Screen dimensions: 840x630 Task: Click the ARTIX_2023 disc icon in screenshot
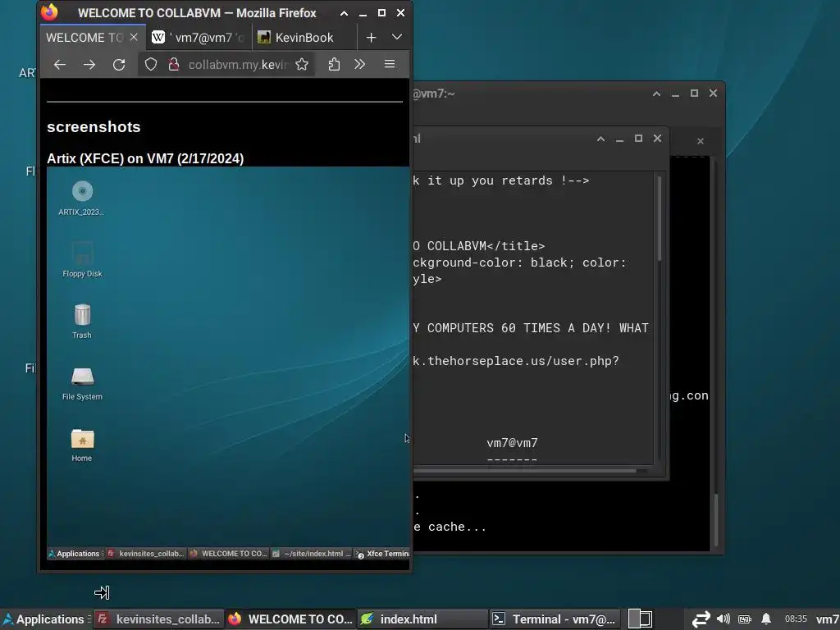tap(82, 199)
